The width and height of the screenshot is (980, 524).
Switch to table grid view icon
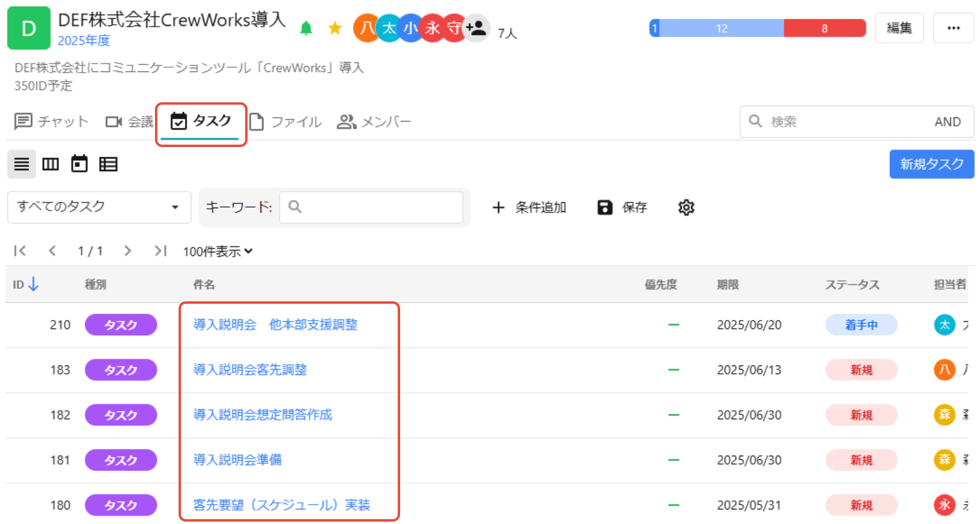click(108, 164)
